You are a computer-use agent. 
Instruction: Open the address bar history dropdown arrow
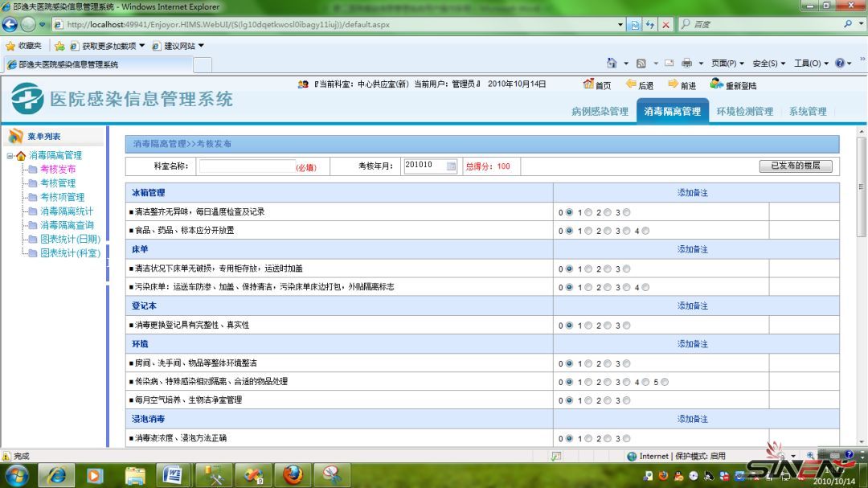coord(620,24)
